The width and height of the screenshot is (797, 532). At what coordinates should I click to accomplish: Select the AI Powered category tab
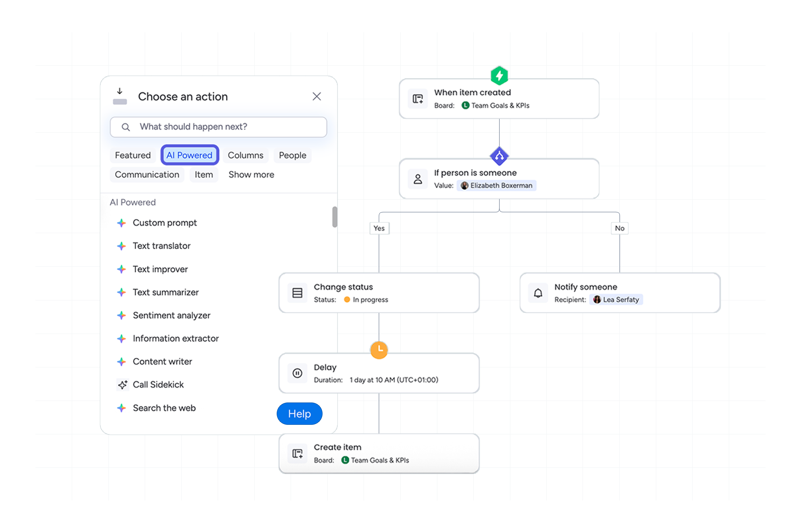click(189, 155)
